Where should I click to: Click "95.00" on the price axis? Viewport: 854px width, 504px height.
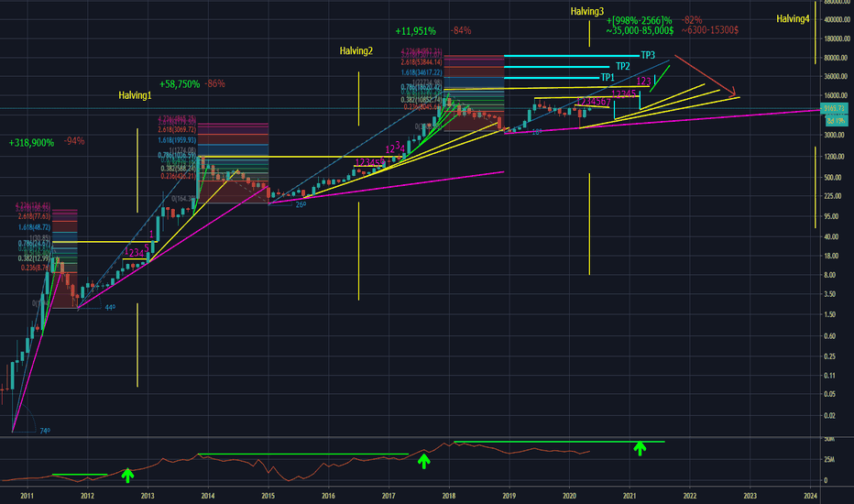[832, 217]
